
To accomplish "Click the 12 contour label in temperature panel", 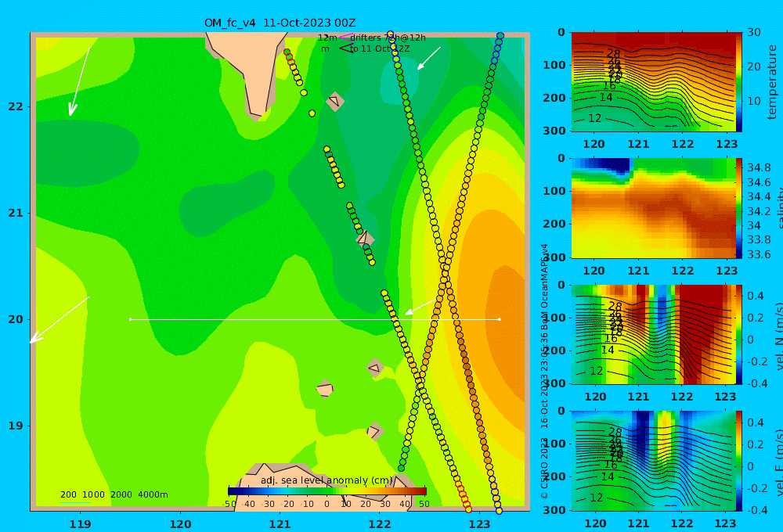I will (595, 118).
